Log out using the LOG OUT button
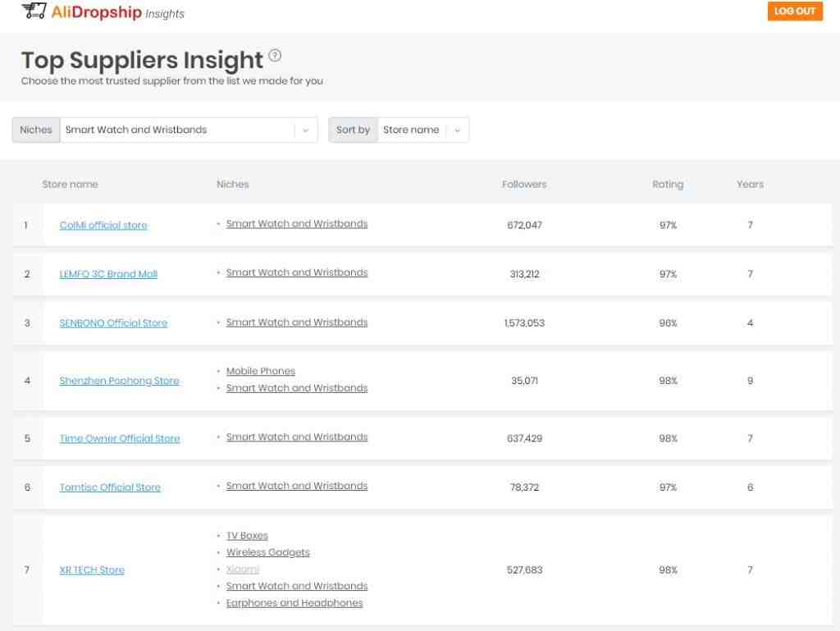The width and height of the screenshot is (840, 631). coord(794,11)
